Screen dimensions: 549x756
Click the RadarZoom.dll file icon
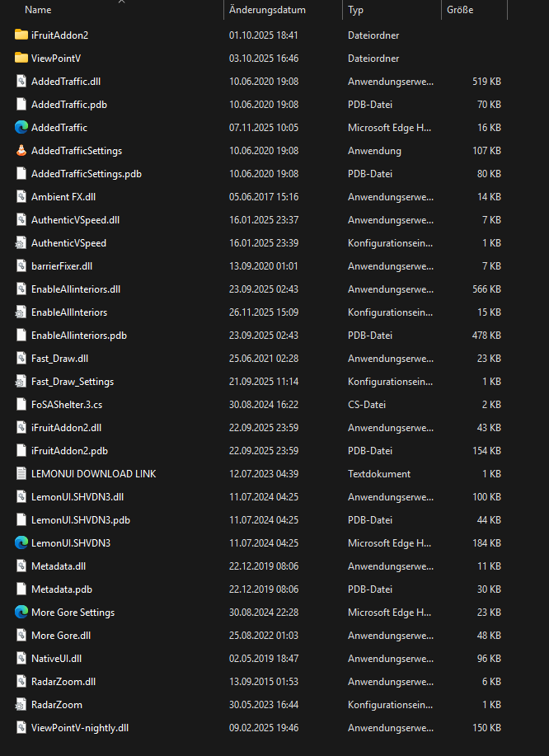[x=21, y=682]
